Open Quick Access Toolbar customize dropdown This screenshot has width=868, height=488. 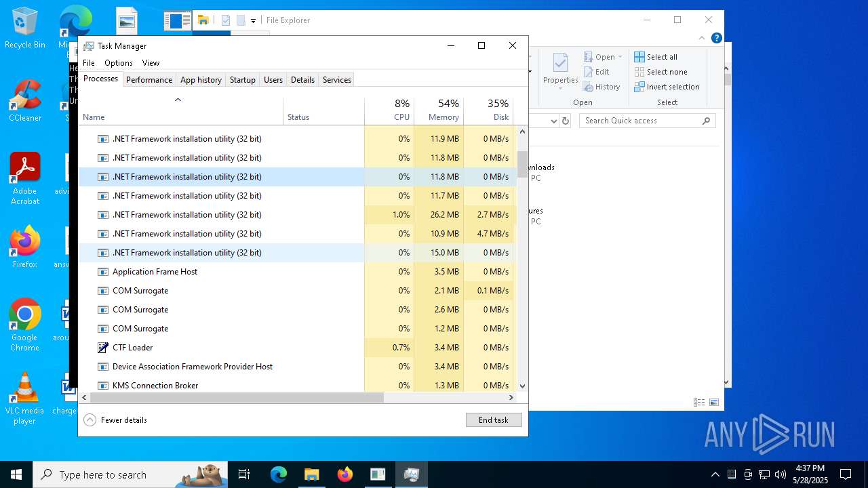point(253,20)
